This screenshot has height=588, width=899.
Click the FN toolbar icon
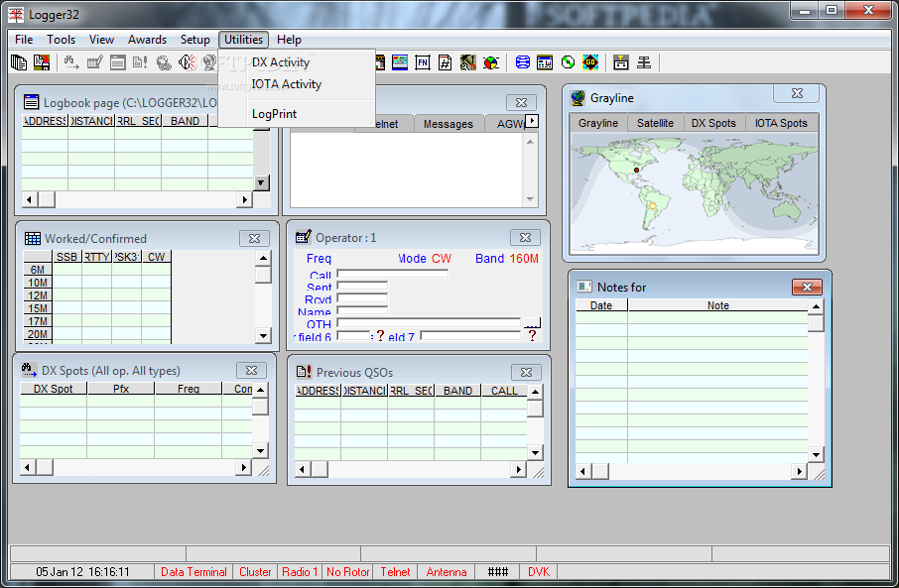coord(423,62)
